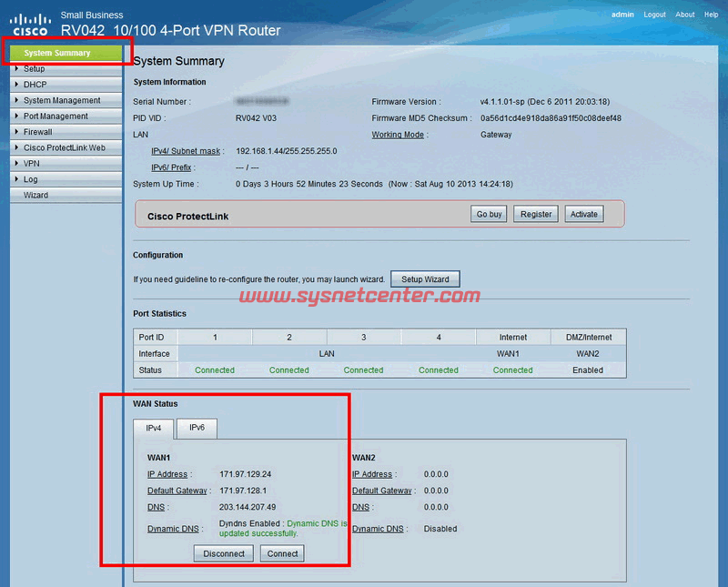Open the WAN2 IP Address link
The width and height of the screenshot is (728, 587).
[x=372, y=474]
